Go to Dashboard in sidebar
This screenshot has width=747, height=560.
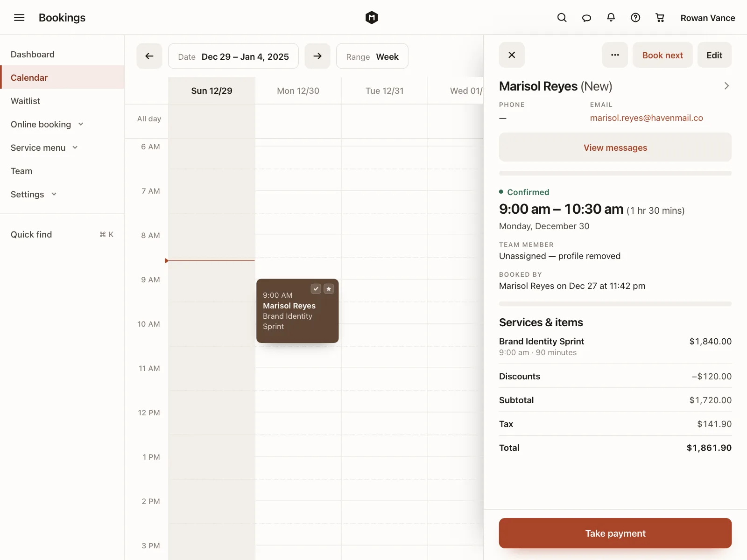coord(62,54)
